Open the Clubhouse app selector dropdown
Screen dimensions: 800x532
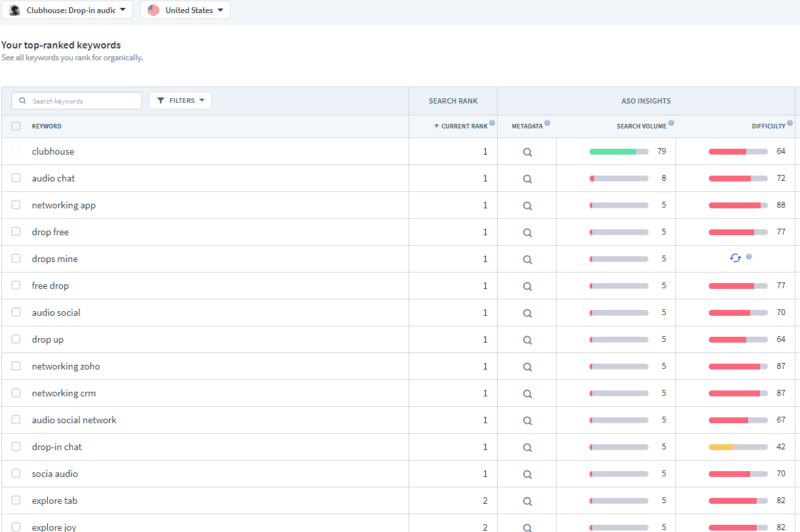tap(67, 10)
